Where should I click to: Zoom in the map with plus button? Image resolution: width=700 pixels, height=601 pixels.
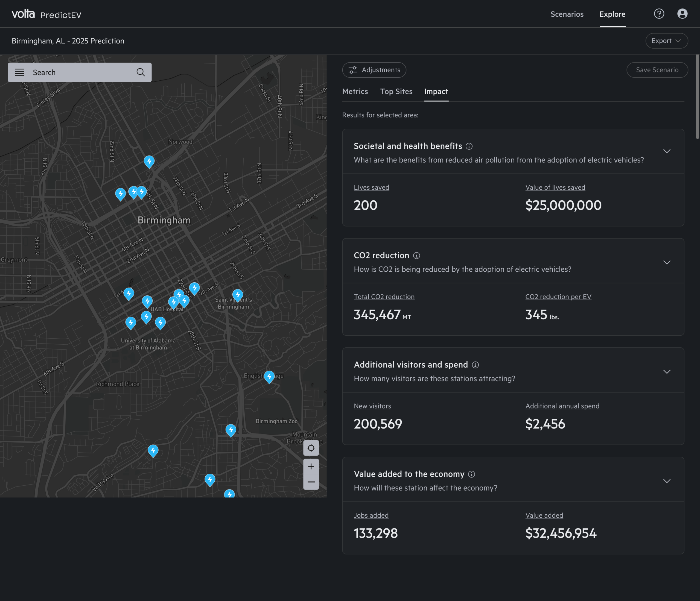[311, 466]
